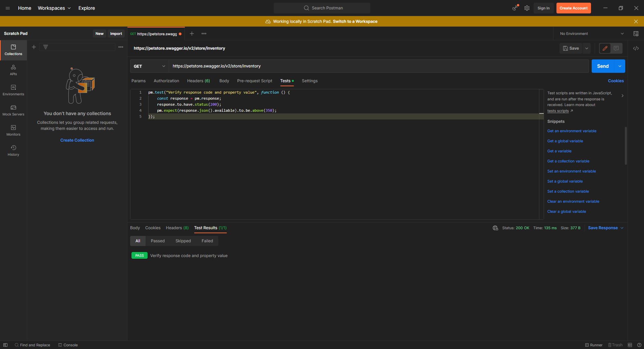The width and height of the screenshot is (644, 349).
Task: Open the Console
Action: [68, 345]
